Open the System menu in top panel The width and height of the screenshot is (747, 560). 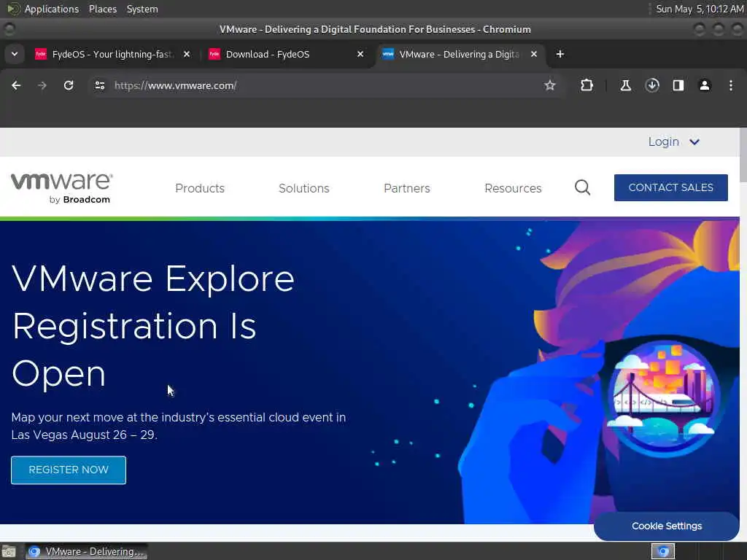(142, 9)
